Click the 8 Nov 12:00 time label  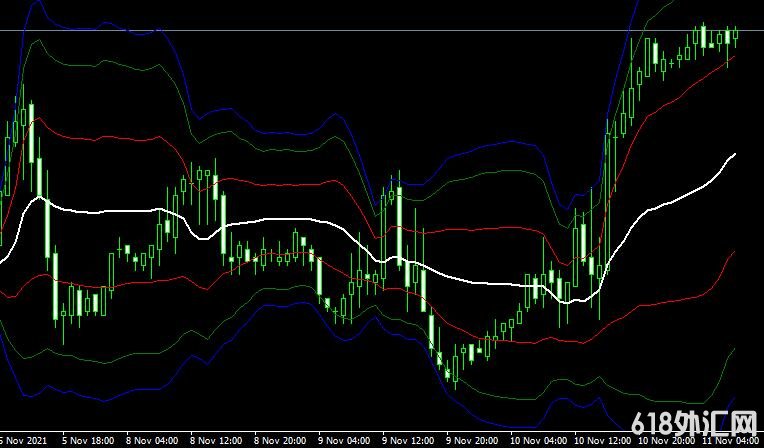pos(215,440)
